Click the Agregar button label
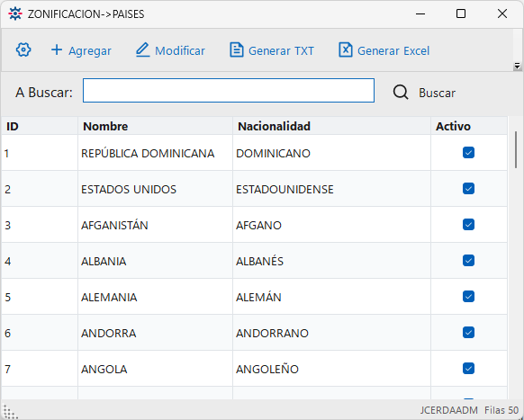Screen dimensions: 524x420 tap(90, 50)
